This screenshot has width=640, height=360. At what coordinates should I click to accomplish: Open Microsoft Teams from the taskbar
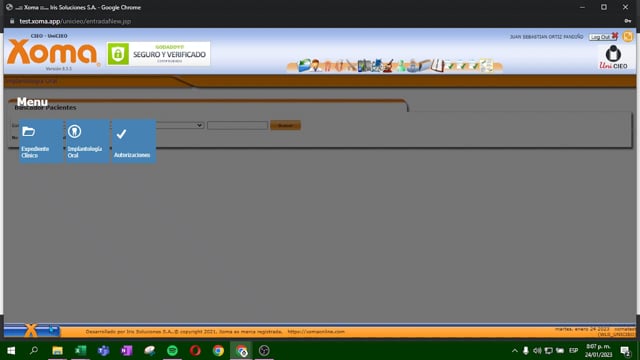103,351
